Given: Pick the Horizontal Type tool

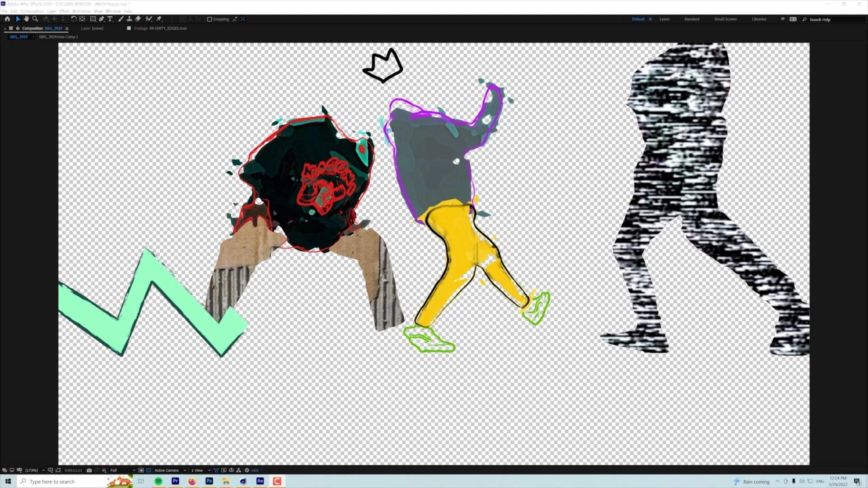Looking at the screenshot, I should click(110, 19).
